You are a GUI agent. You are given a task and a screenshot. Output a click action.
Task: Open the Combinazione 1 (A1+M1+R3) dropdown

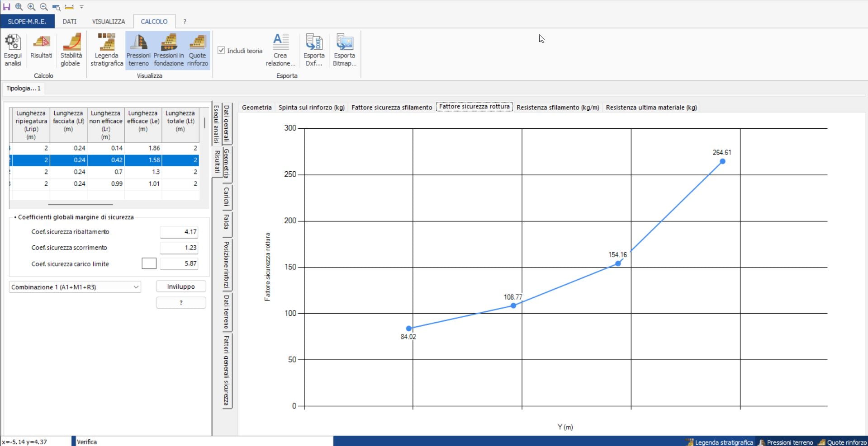coord(75,287)
